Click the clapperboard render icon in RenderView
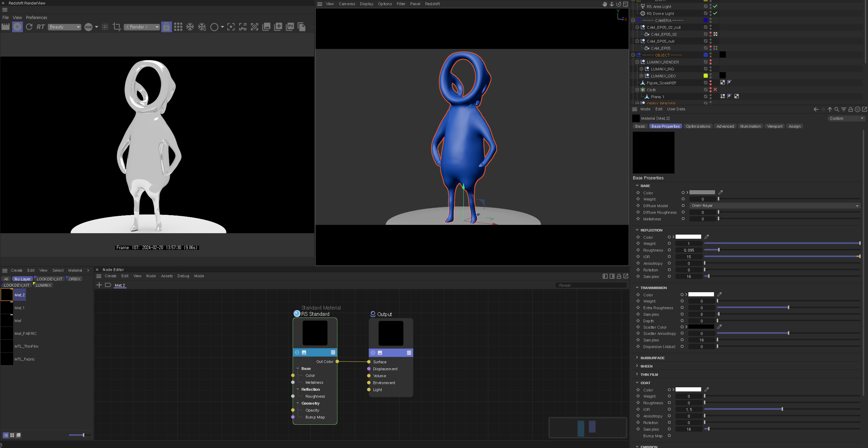This screenshot has height=448, width=868. pos(6,27)
